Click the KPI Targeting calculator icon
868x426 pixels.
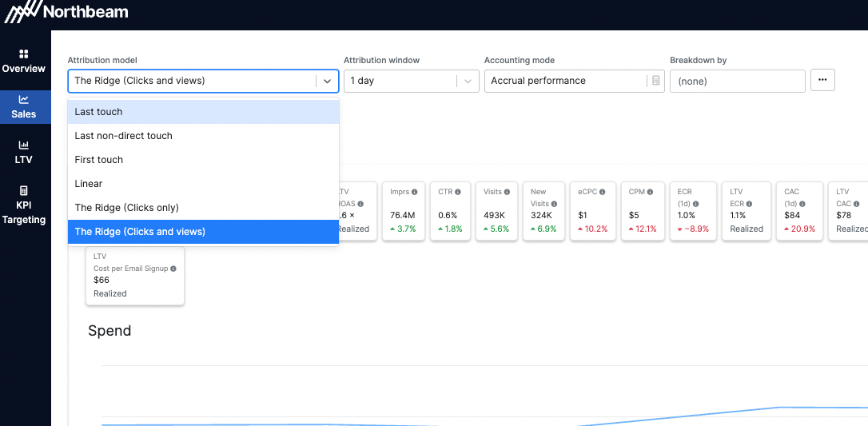point(23,191)
